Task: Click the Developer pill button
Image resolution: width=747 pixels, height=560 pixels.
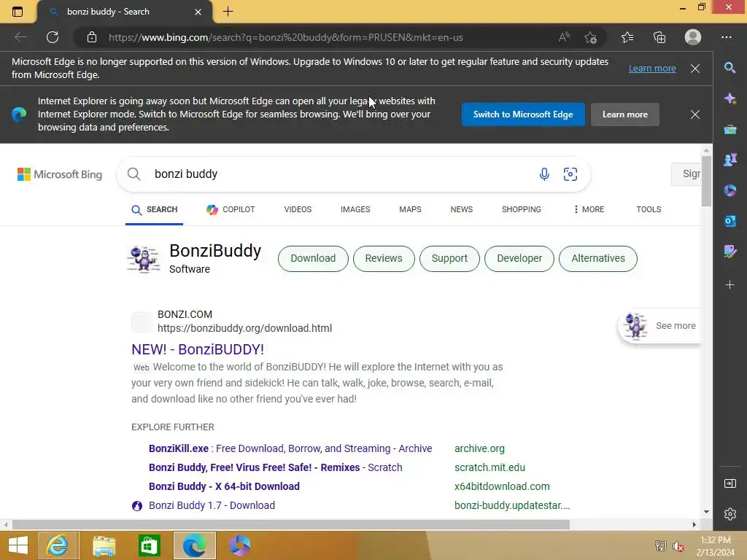Action: tap(519, 259)
